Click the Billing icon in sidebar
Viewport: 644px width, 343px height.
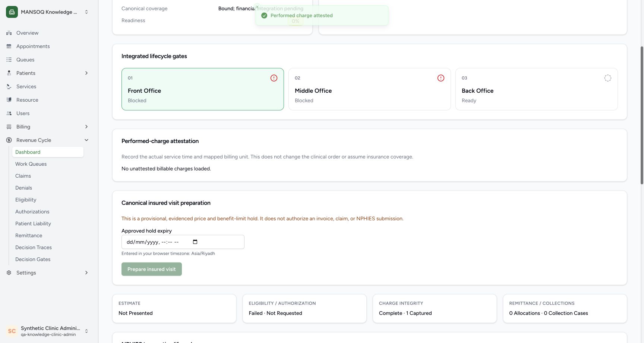point(9,127)
